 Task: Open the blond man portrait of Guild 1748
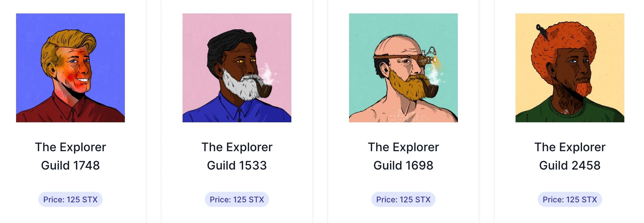tap(70, 68)
